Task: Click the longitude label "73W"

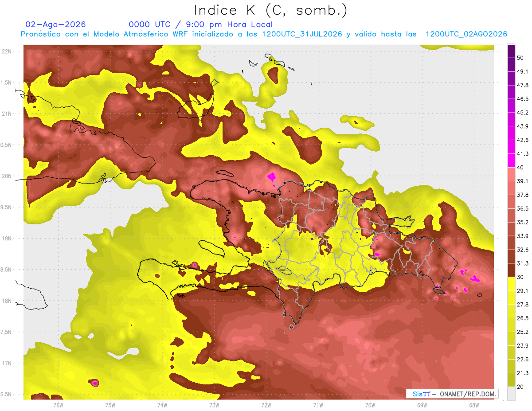Action: point(214,405)
